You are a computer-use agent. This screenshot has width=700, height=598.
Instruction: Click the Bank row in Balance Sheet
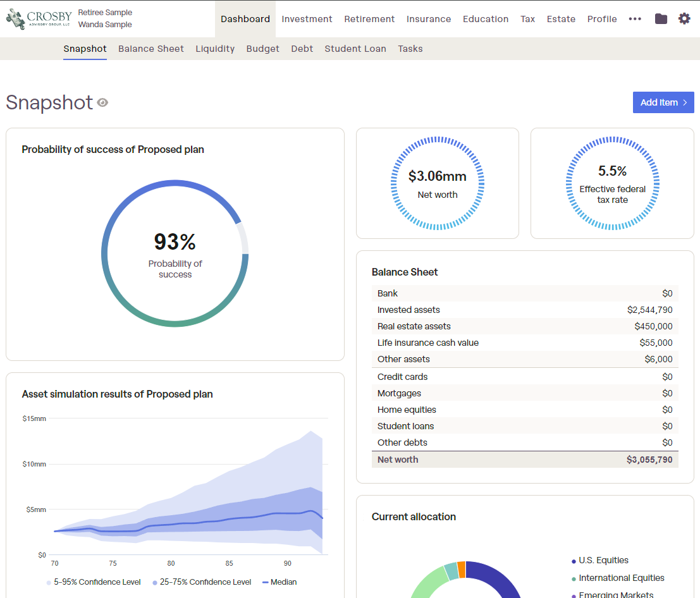[525, 293]
